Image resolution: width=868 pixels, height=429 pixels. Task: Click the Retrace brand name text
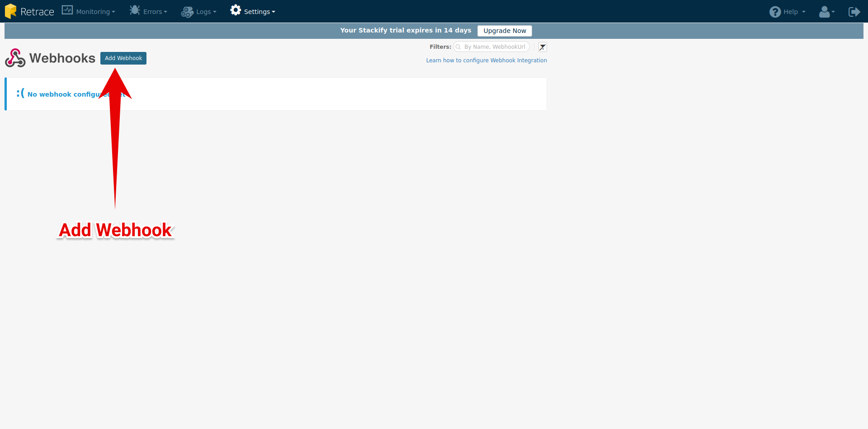pyautogui.click(x=37, y=12)
